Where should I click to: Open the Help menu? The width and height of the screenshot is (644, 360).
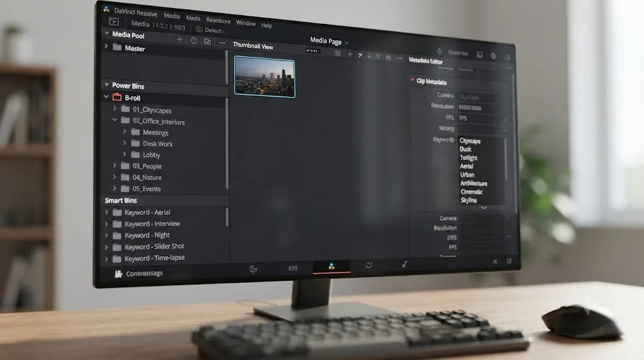click(x=266, y=25)
